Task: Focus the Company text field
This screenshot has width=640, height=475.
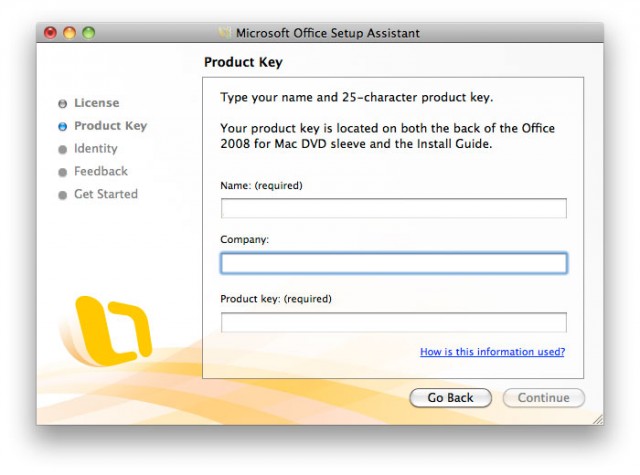Action: pyautogui.click(x=394, y=263)
